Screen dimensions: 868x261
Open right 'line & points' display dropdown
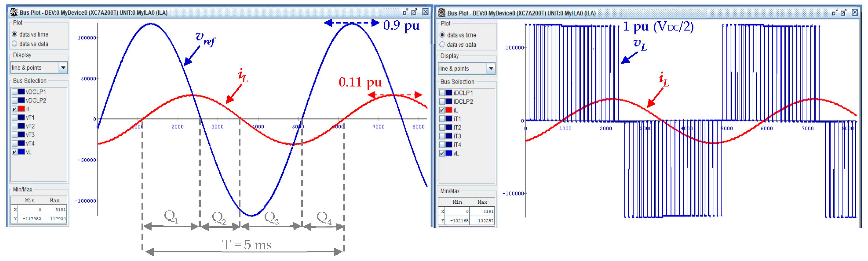491,69
